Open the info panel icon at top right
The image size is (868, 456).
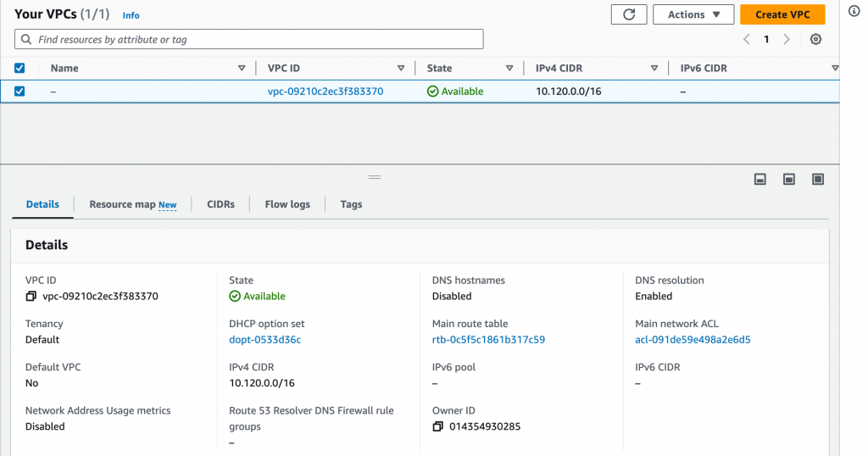(854, 11)
